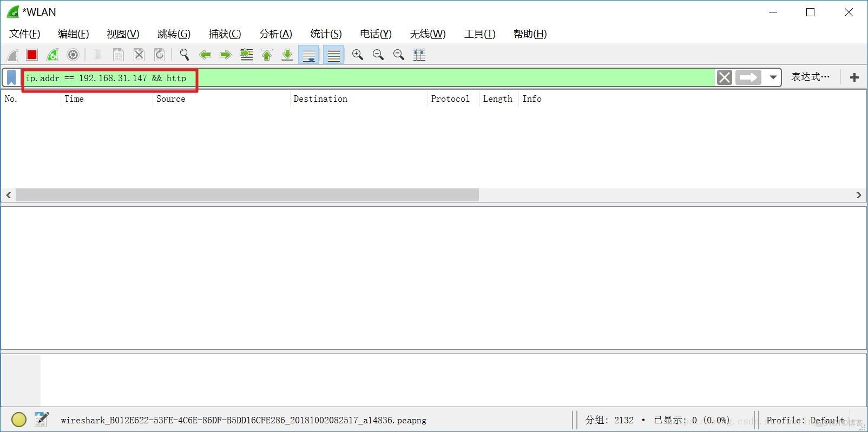Open capture options gear icon
This screenshot has width=868, height=432.
pyautogui.click(x=73, y=55)
